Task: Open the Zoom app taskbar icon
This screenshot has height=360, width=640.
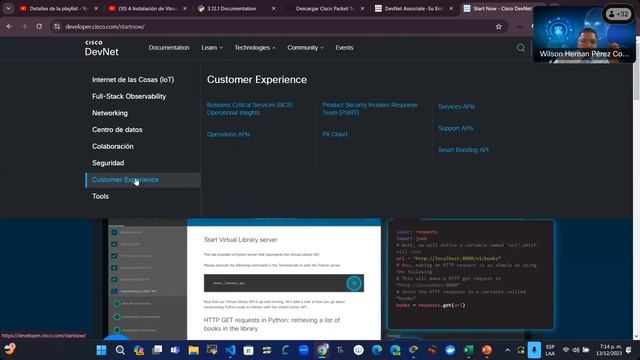Action: 303,350
